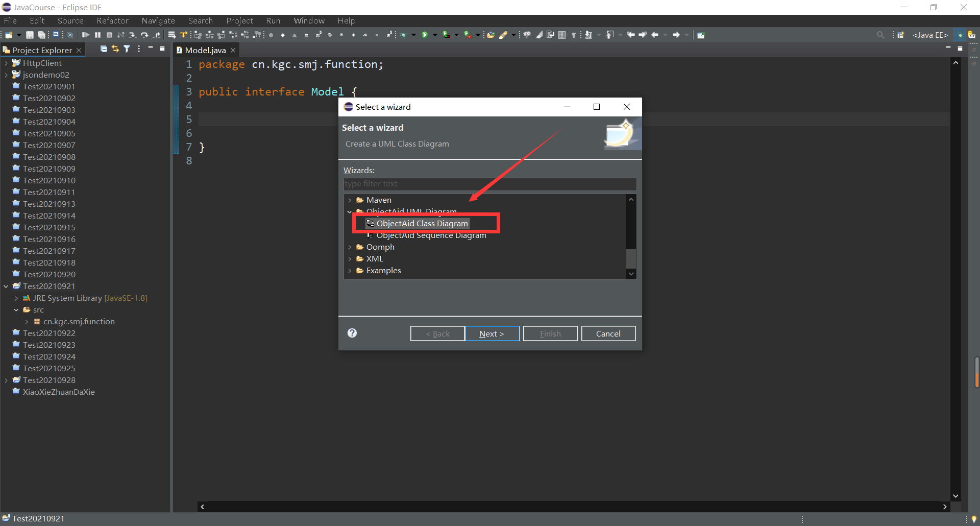Collapse the Test20210921 project

(x=6, y=286)
